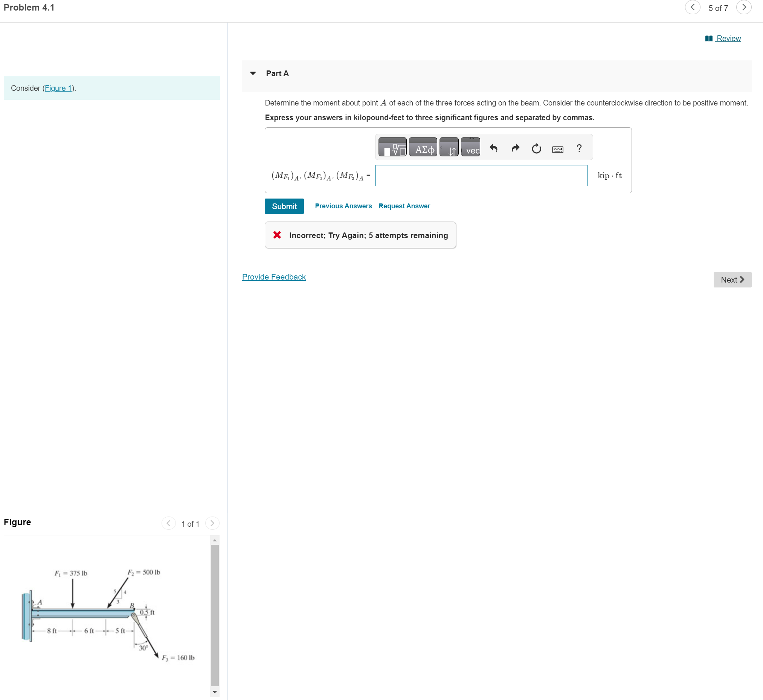Go to previous problem via top arrow
This screenshot has width=763, height=700.
[x=693, y=7]
